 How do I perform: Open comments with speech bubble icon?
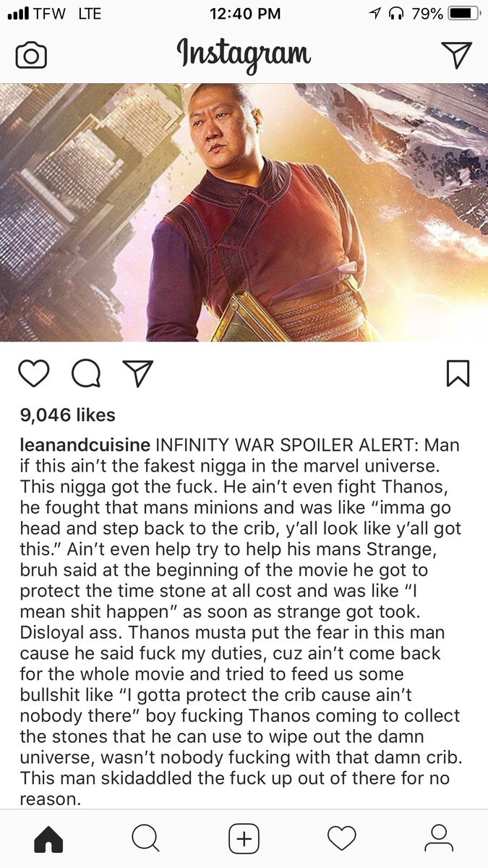click(x=86, y=373)
